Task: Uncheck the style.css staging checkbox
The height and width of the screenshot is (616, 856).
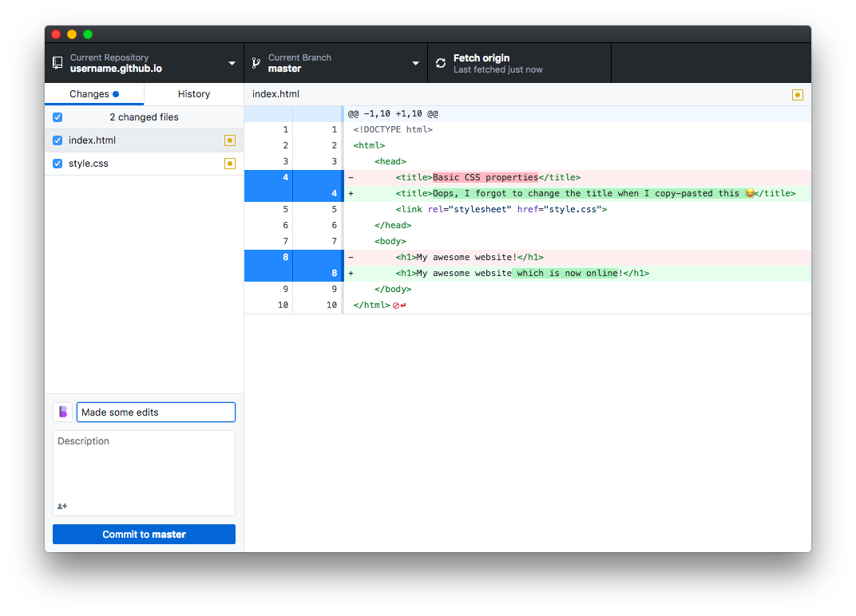Action: pyautogui.click(x=57, y=163)
